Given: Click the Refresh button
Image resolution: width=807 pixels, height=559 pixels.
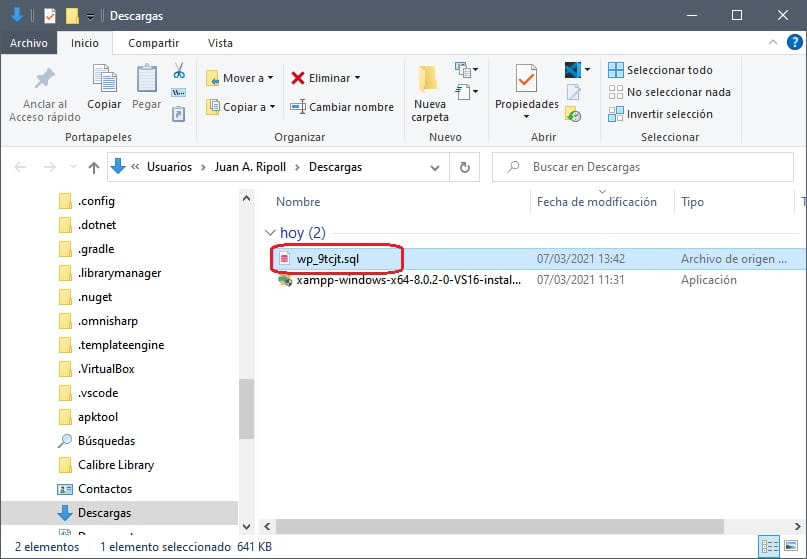Looking at the screenshot, I should [x=465, y=167].
